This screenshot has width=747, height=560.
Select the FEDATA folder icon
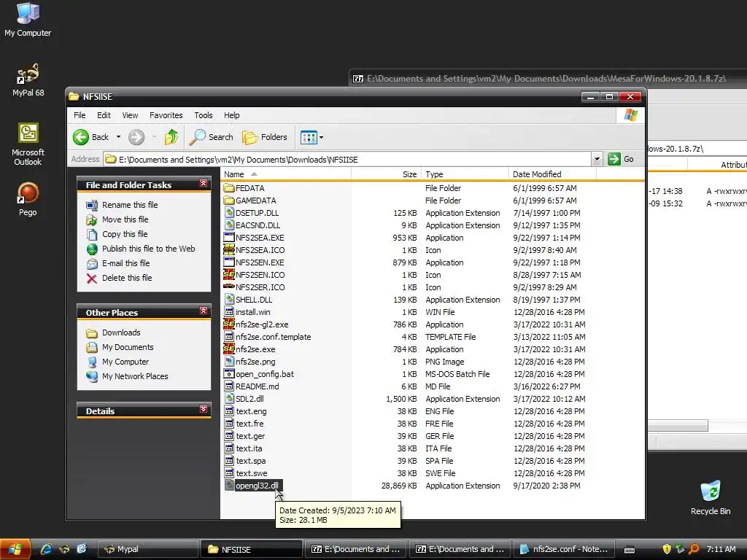229,188
